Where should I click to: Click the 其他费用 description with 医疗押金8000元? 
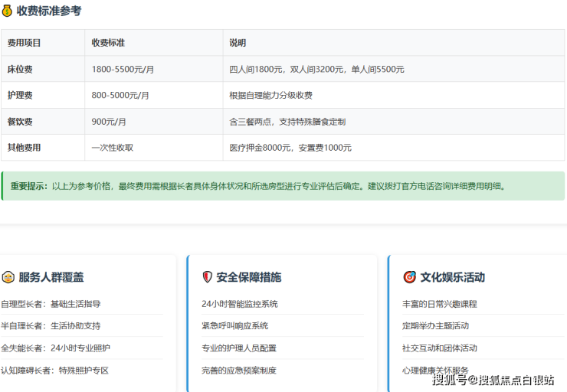click(x=290, y=148)
